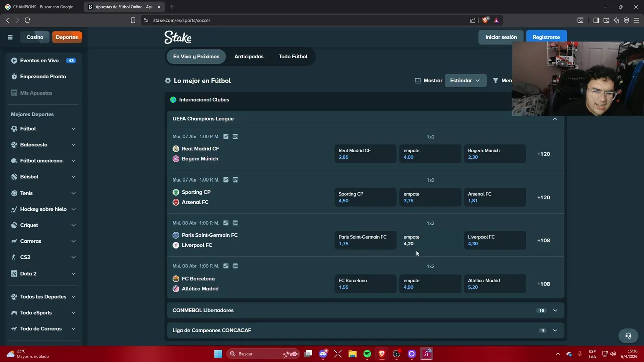Screen dimensions: 644x362
Task: Open Empezando Pronto in sidebar
Action: (43, 77)
